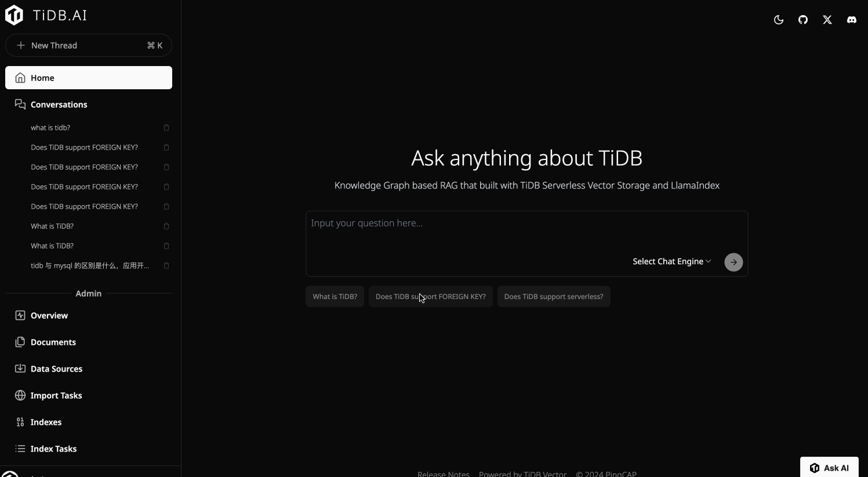Open the Documents admin page
The image size is (868, 477).
[x=53, y=342]
